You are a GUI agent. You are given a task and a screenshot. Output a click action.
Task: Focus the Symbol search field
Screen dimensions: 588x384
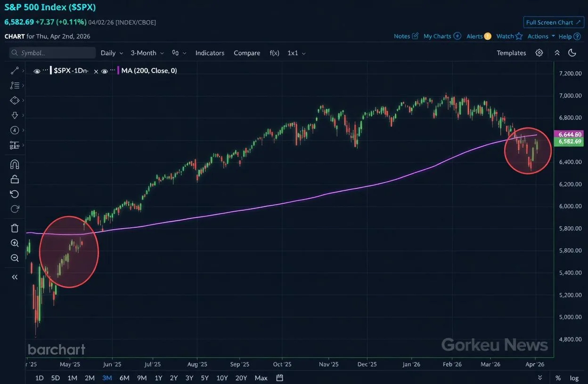[52, 53]
